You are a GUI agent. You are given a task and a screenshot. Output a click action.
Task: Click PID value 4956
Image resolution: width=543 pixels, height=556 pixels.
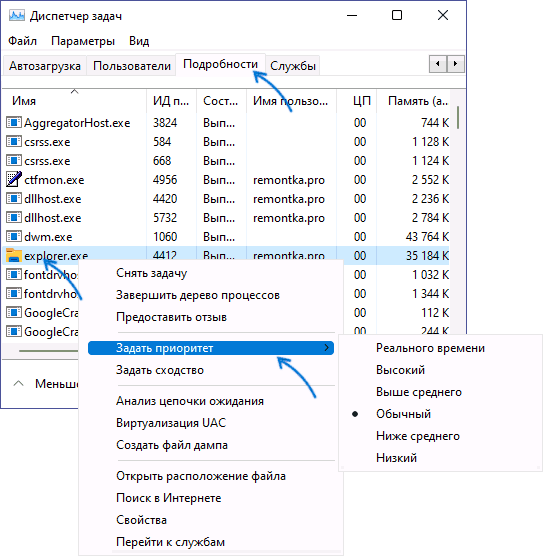coord(165,180)
